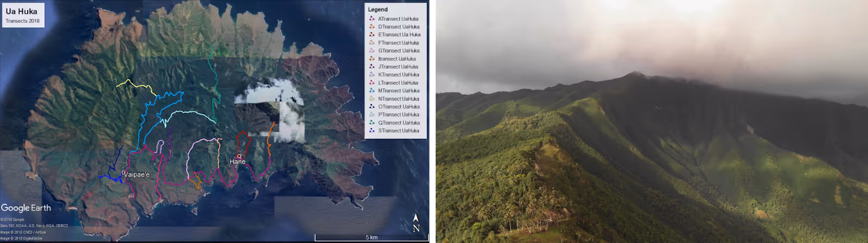
Task: Select the Hane placemark on the map
Action: (239, 156)
